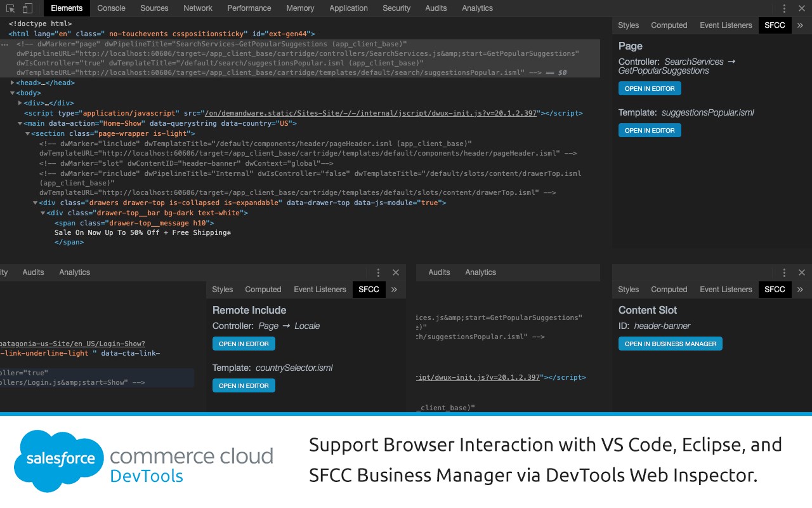Select the html lang element line
812x508 pixels.
point(162,34)
